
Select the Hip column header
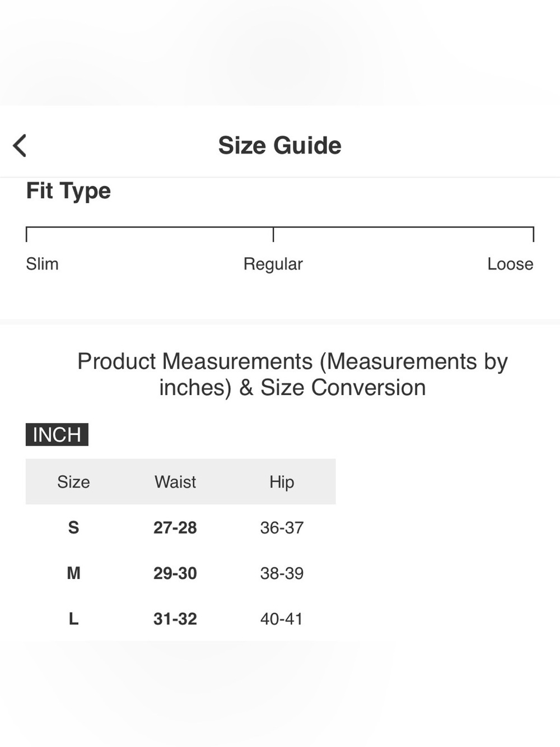pyautogui.click(x=282, y=482)
